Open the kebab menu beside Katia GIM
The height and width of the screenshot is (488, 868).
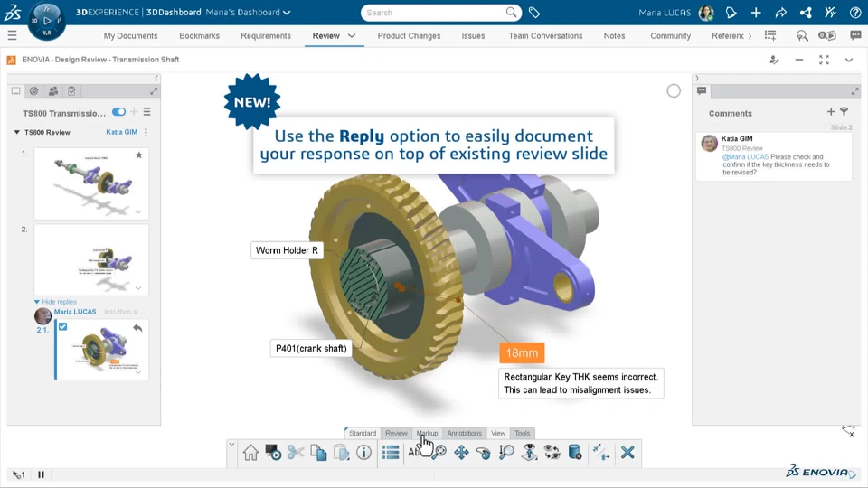(146, 132)
